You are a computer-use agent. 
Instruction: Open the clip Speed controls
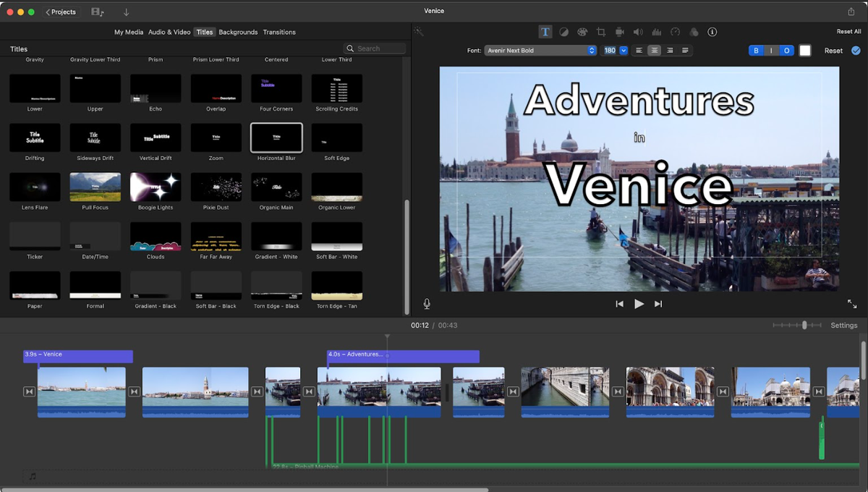675,32
